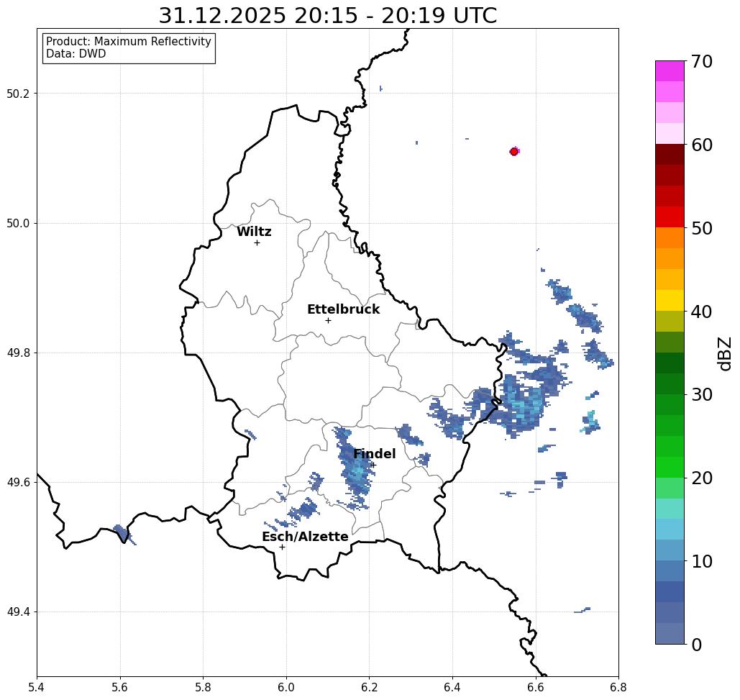Click the cross marker below Wiltz
The width and height of the screenshot is (740, 700).
tap(257, 243)
